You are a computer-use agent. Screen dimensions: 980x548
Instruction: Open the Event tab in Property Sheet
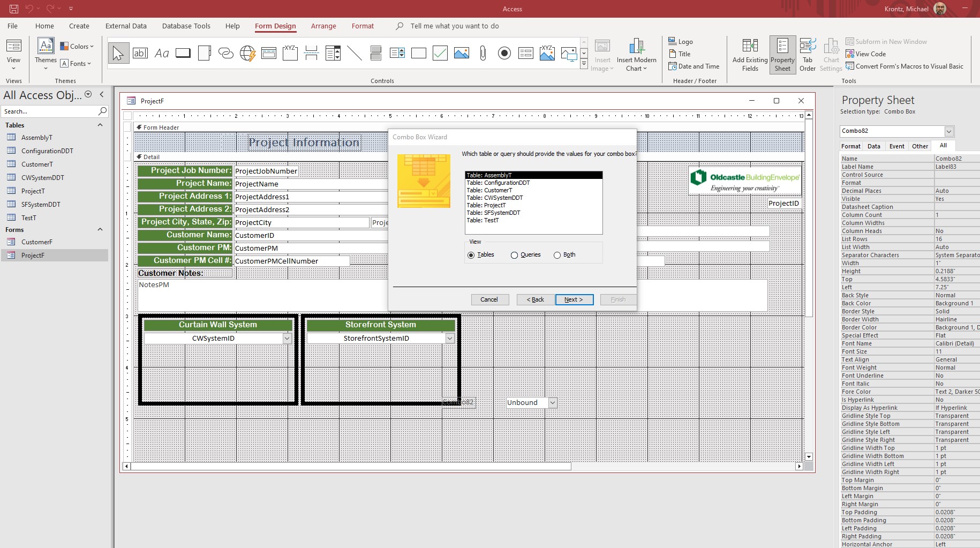(x=896, y=146)
